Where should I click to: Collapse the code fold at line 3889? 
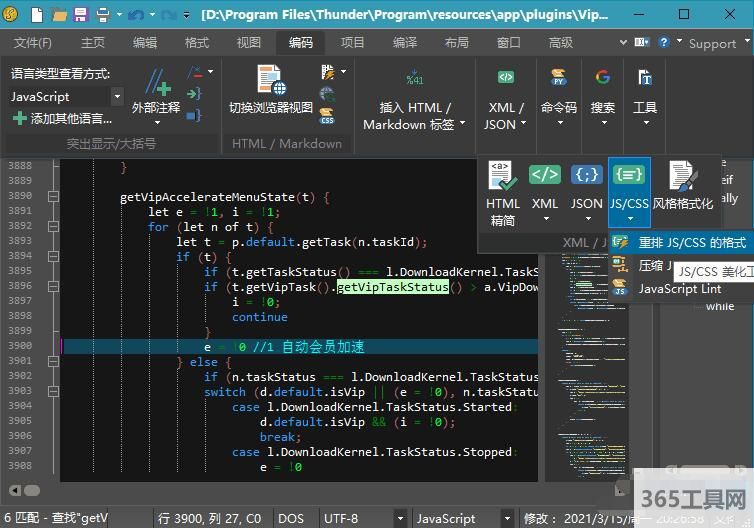coord(52,197)
